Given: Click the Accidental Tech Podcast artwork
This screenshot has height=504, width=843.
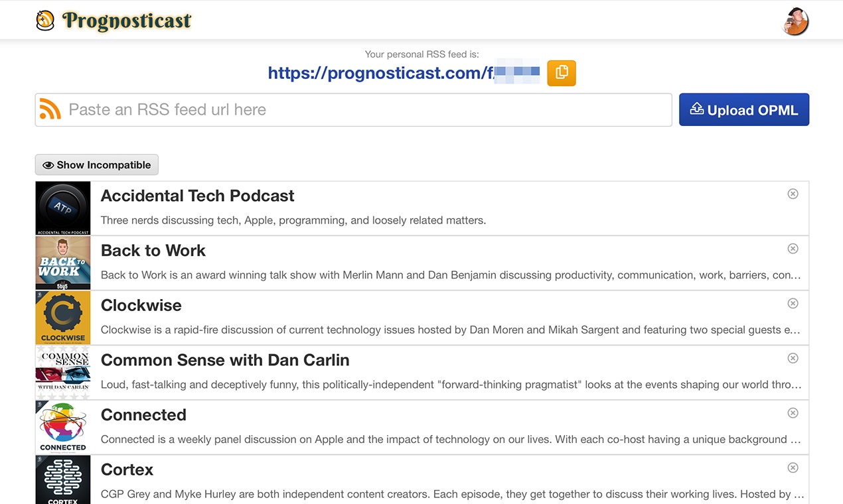Looking at the screenshot, I should (63, 208).
